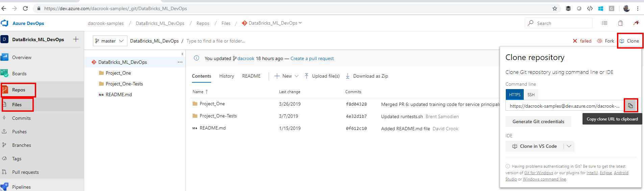The width and height of the screenshot is (644, 191).
Task: Open the master branch dropdown
Action: pyautogui.click(x=110, y=41)
